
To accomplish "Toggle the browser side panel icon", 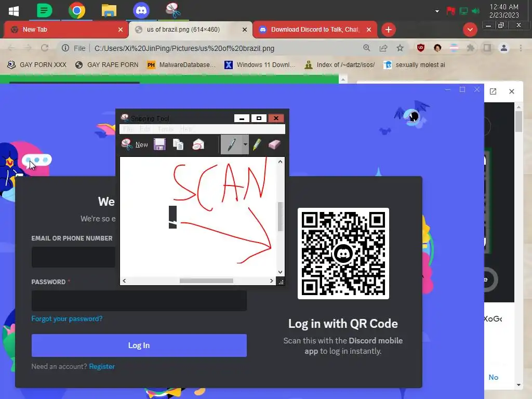I will (x=487, y=48).
